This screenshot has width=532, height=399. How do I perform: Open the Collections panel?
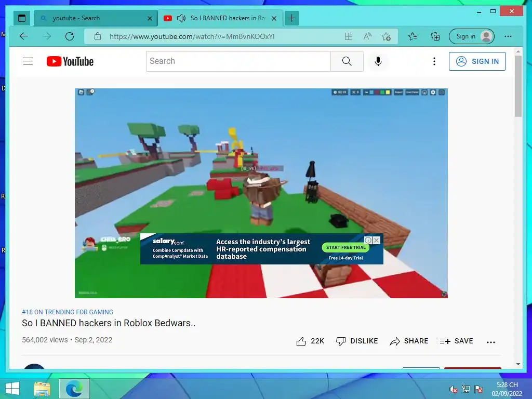point(435,36)
